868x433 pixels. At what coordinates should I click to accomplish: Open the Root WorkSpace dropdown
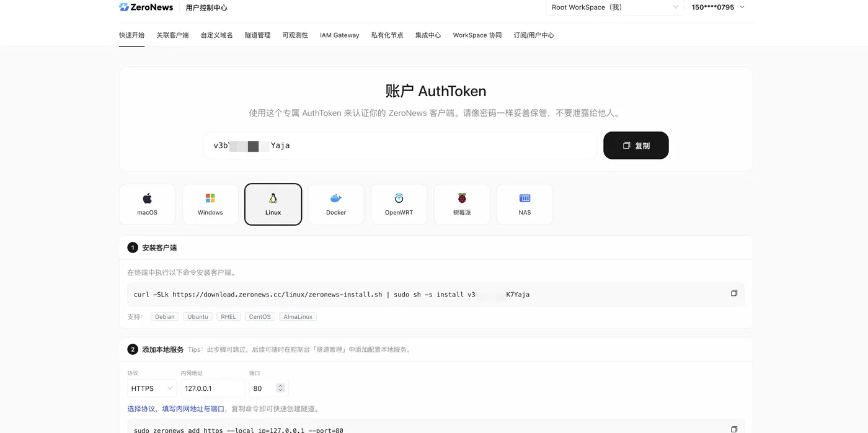(x=614, y=7)
